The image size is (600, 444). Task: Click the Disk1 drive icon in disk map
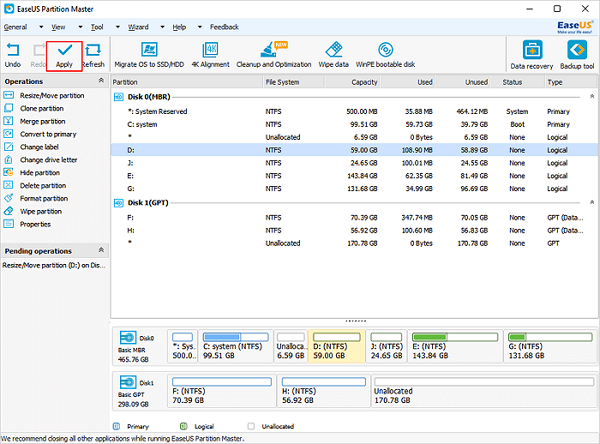tap(128, 382)
